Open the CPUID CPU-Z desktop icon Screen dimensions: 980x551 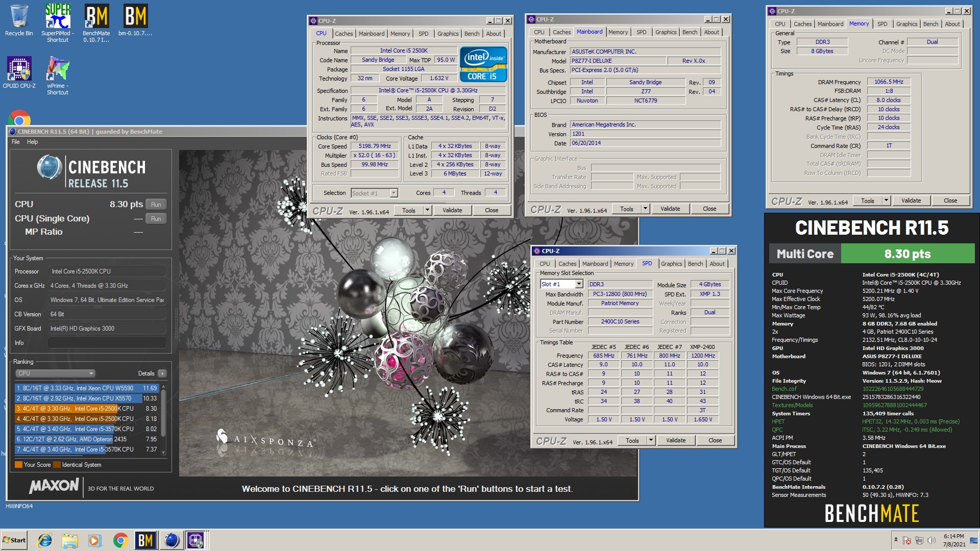(x=19, y=72)
